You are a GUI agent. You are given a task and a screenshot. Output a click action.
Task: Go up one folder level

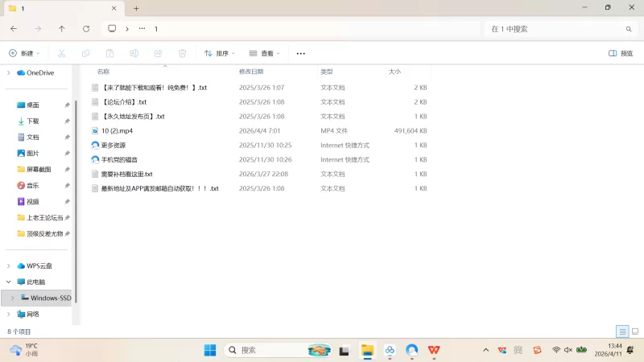tap(62, 28)
